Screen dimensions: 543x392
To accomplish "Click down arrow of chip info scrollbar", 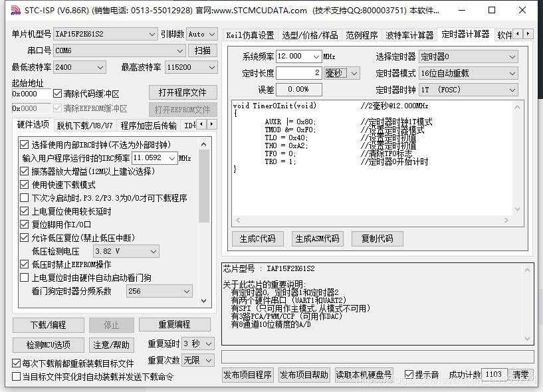I will (527, 338).
